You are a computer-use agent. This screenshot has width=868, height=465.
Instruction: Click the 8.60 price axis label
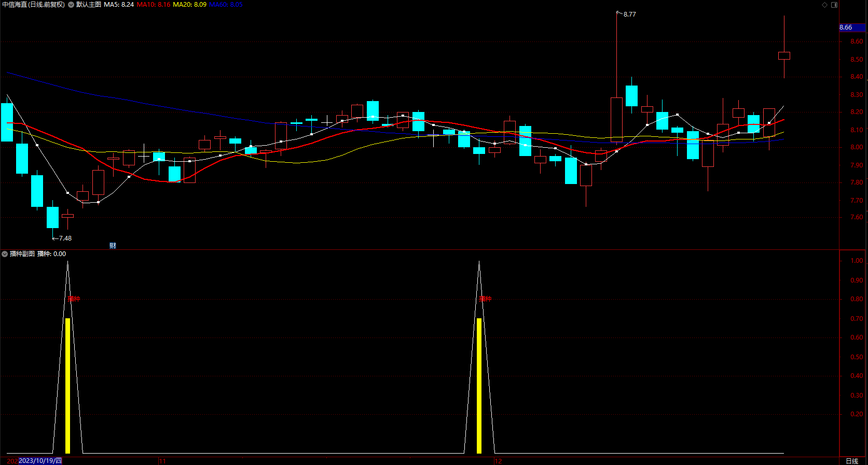click(x=857, y=41)
